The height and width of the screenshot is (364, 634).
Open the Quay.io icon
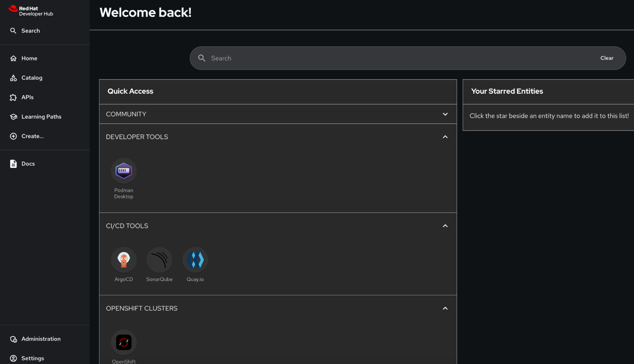click(195, 260)
